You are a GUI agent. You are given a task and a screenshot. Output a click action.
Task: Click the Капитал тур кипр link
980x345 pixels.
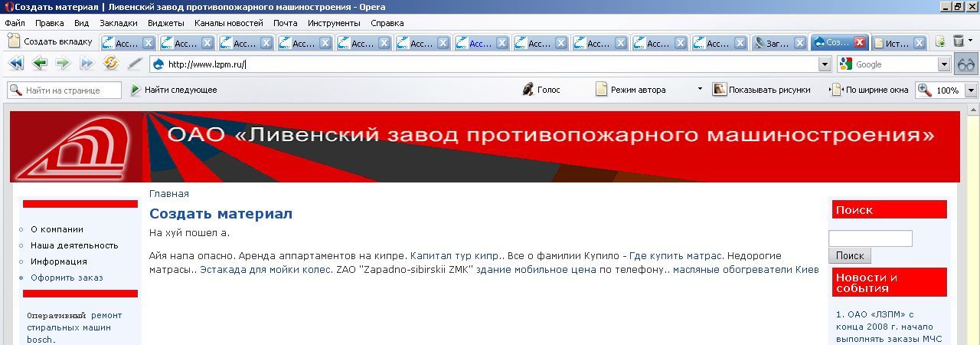[454, 255]
